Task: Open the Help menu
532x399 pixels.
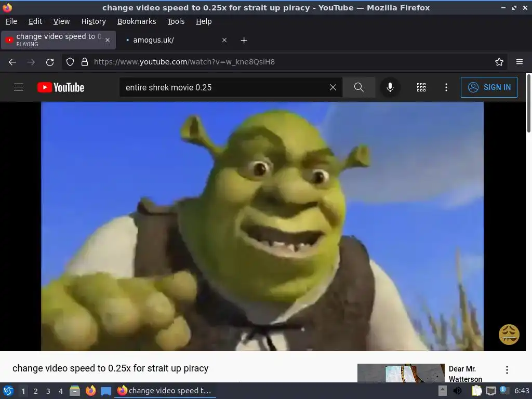Action: (204, 21)
